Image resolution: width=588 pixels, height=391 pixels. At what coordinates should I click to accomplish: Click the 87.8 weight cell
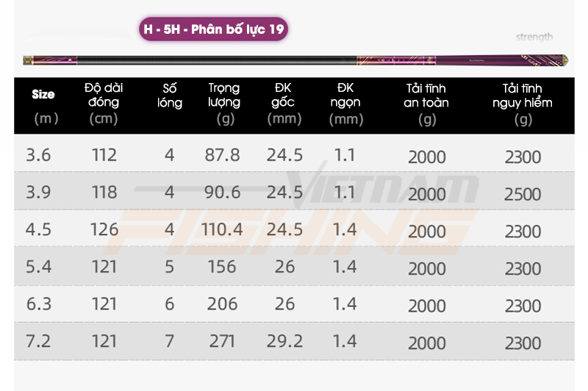(222, 155)
